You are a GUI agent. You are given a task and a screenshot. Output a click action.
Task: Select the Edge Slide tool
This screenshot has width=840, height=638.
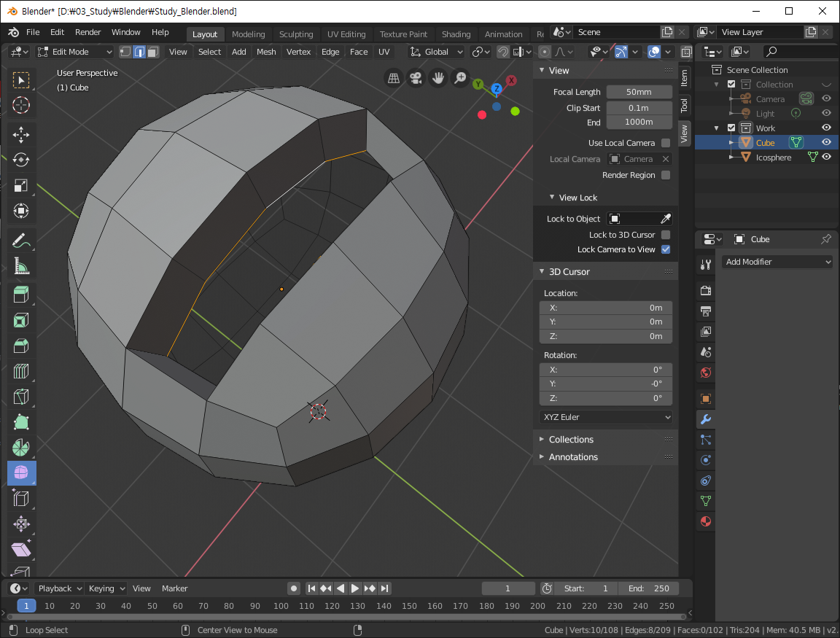tap(21, 498)
